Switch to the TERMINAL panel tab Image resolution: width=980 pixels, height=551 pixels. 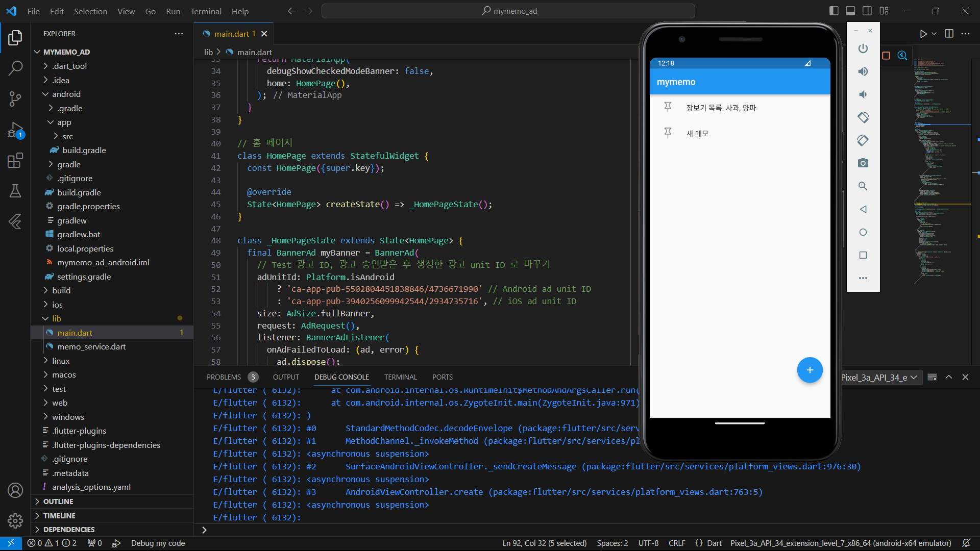[400, 377]
